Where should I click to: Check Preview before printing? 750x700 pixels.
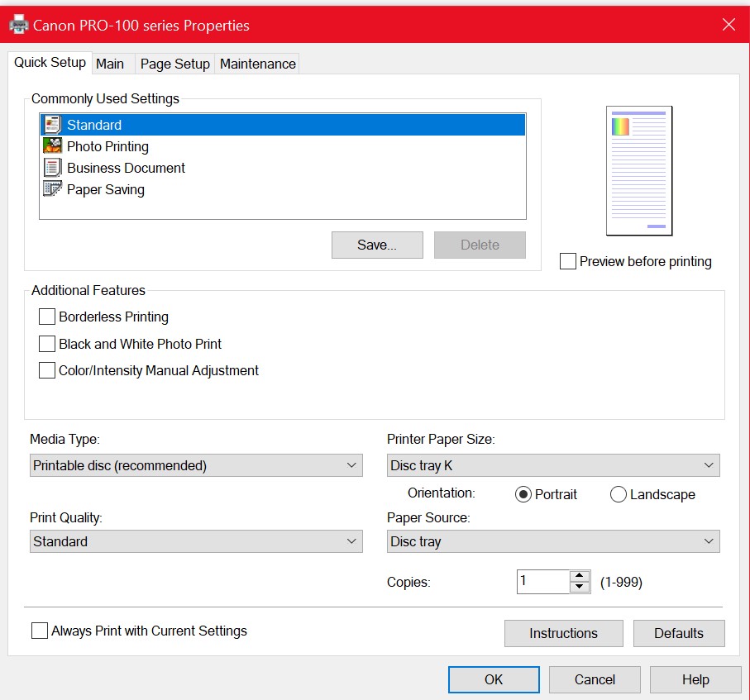(x=568, y=261)
